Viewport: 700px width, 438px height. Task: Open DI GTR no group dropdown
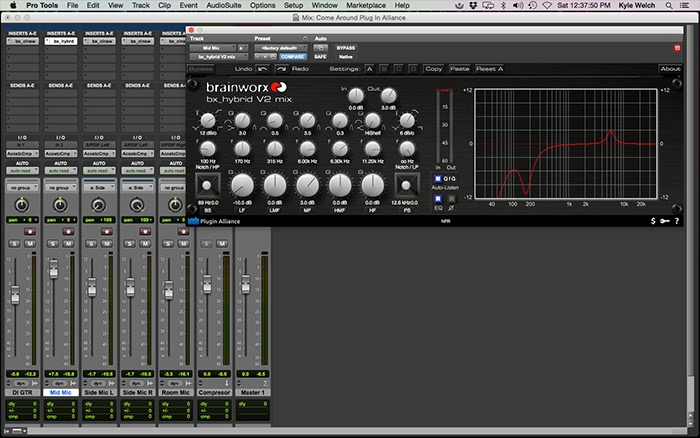coord(22,188)
